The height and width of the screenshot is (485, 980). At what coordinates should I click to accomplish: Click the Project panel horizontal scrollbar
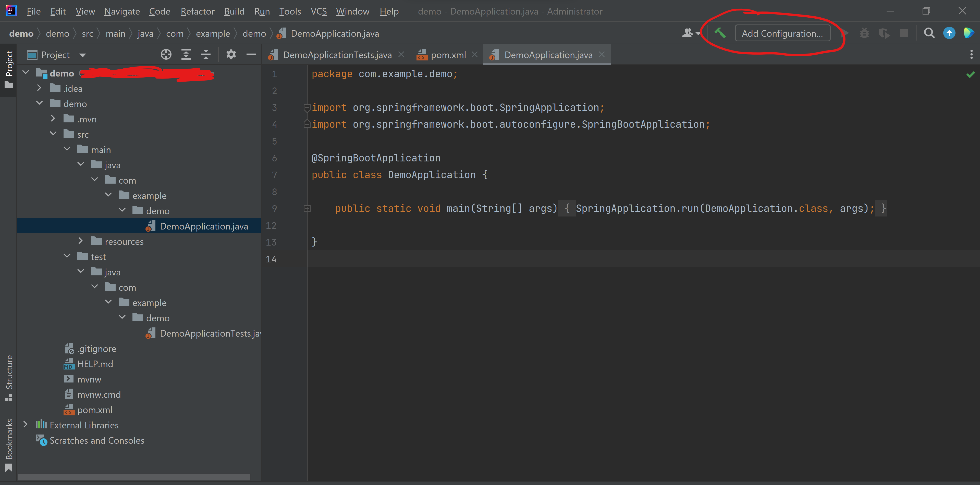134,477
